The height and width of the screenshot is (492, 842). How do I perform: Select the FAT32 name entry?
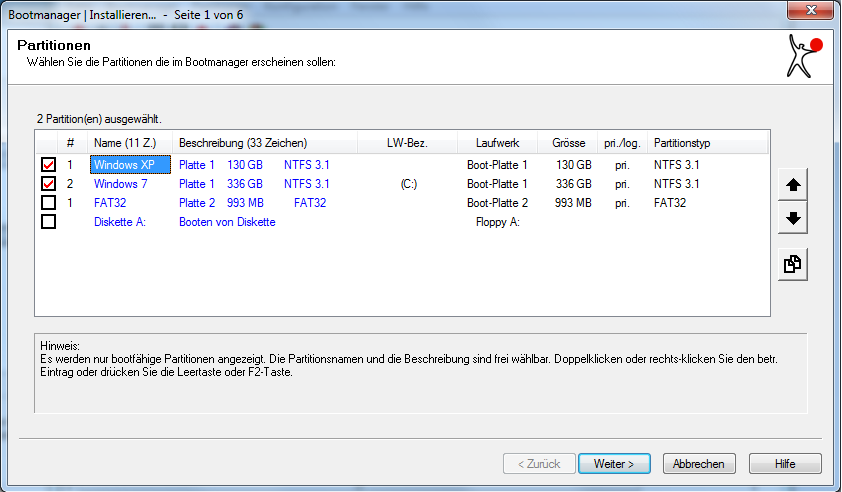pyautogui.click(x=110, y=202)
